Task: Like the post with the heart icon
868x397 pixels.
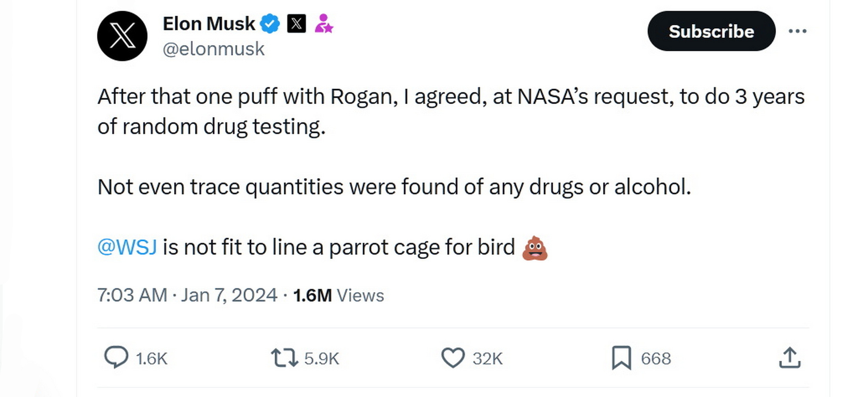Action: click(453, 358)
